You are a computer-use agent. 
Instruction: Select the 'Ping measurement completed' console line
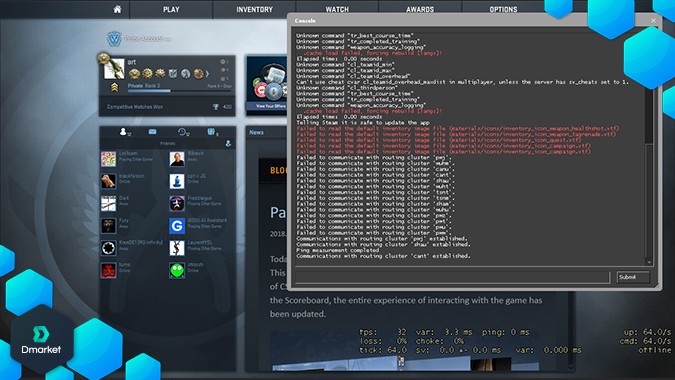338,250
